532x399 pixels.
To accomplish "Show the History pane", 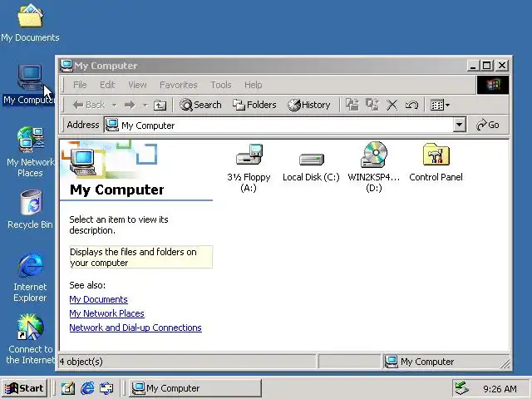I will click(308, 105).
